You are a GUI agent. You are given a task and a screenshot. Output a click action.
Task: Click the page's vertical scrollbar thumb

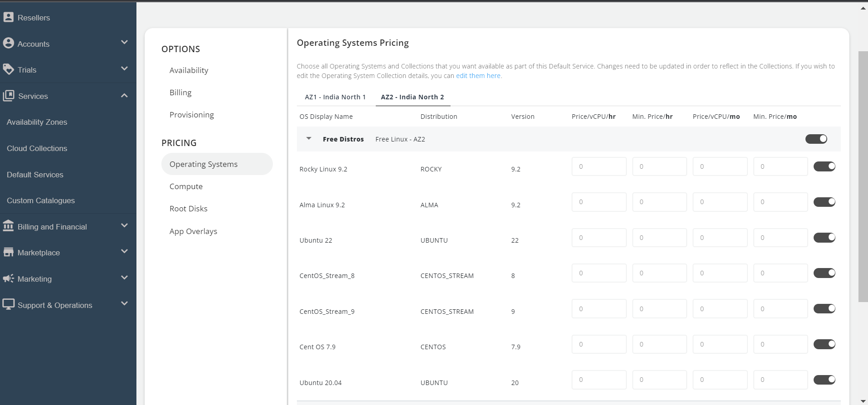point(863,176)
